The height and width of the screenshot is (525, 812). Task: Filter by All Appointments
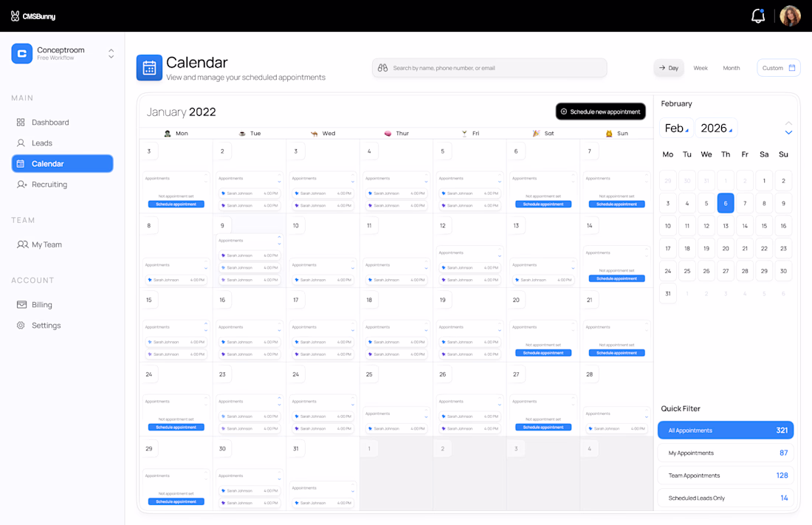(726, 430)
